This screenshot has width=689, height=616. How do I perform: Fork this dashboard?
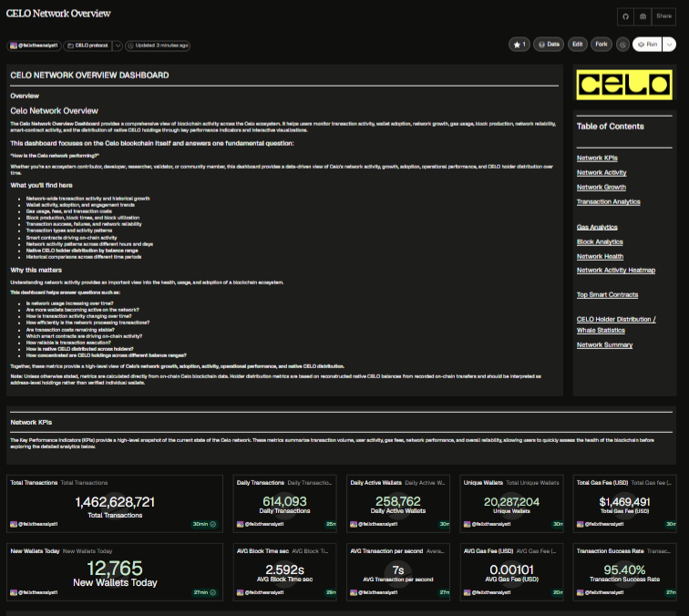tap(602, 45)
